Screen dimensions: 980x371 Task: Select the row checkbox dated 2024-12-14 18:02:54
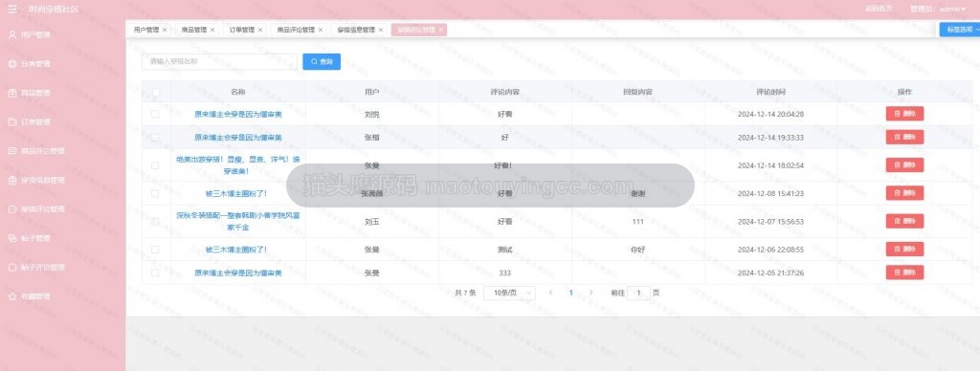tap(155, 165)
